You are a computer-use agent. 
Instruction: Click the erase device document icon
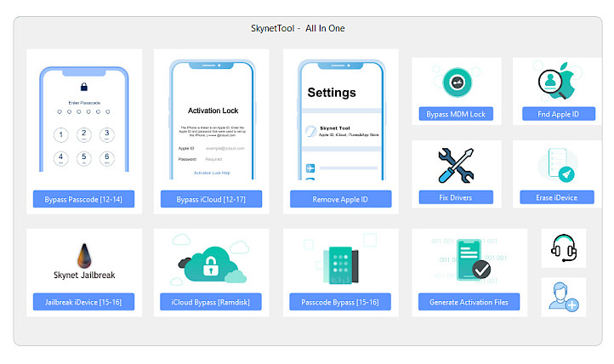pyautogui.click(x=560, y=164)
